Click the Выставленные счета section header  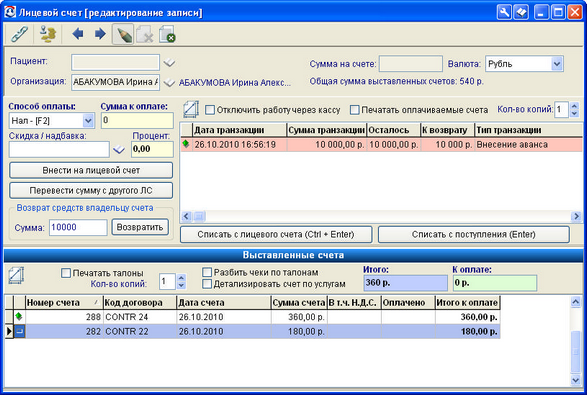293,255
